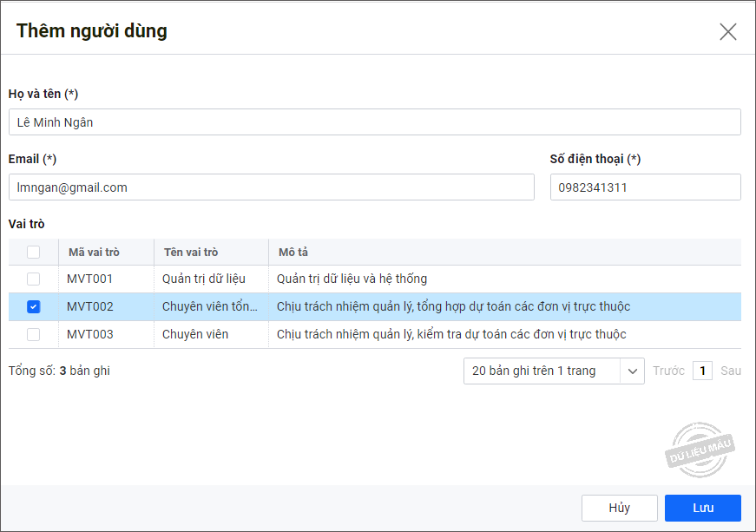Focus the Email input field

point(271,187)
